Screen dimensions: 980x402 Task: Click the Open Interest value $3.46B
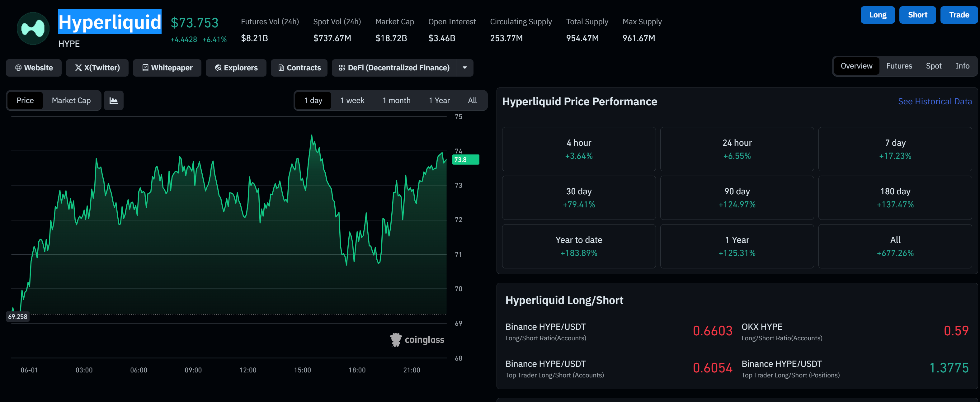click(x=442, y=38)
